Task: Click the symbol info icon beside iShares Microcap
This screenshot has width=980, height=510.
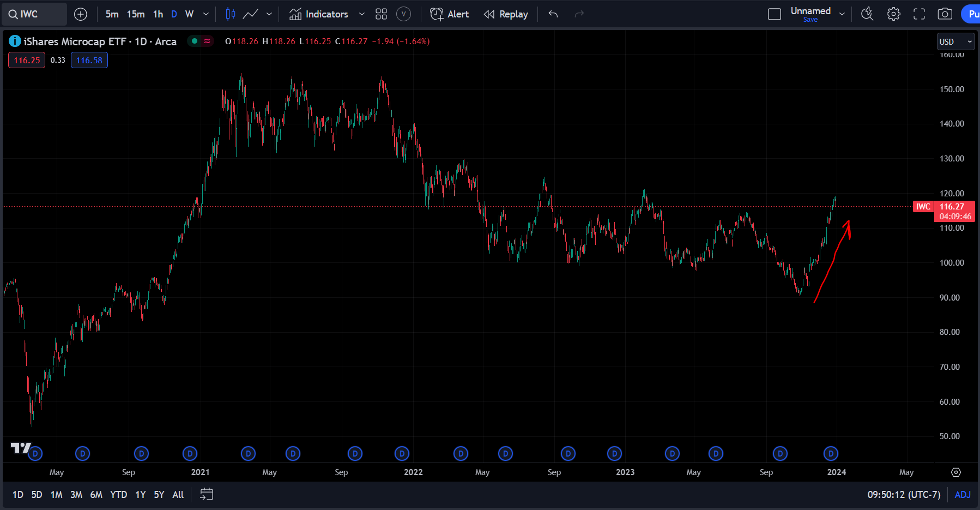Action: click(x=15, y=41)
